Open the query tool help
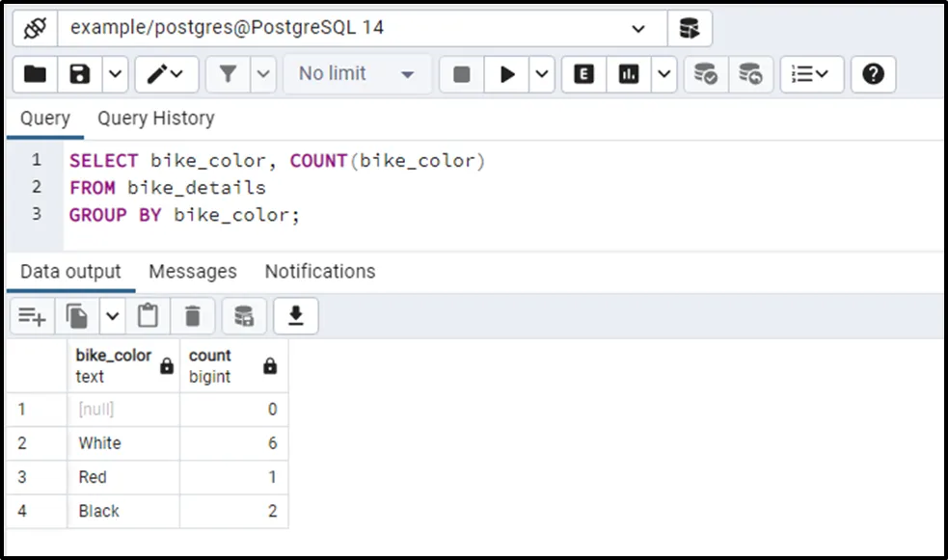 pos(873,74)
